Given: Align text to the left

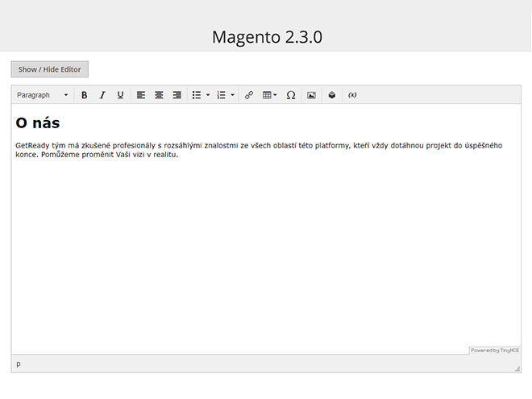Looking at the screenshot, I should 141,95.
